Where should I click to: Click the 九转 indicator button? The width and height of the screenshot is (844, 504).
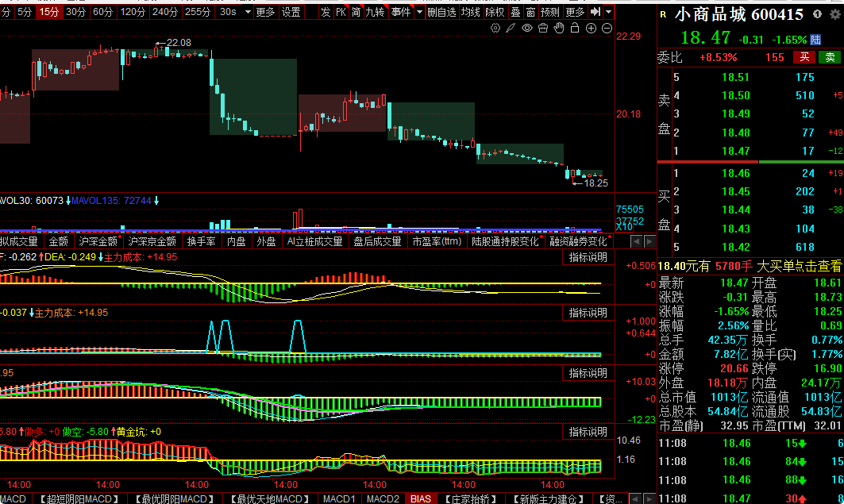coord(375,11)
